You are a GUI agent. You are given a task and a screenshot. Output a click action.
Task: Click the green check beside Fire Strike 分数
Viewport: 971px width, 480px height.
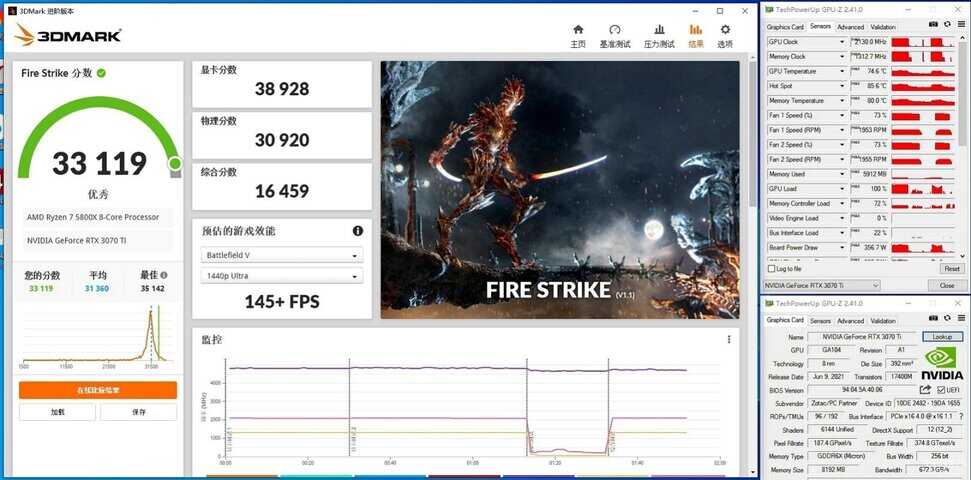101,73
